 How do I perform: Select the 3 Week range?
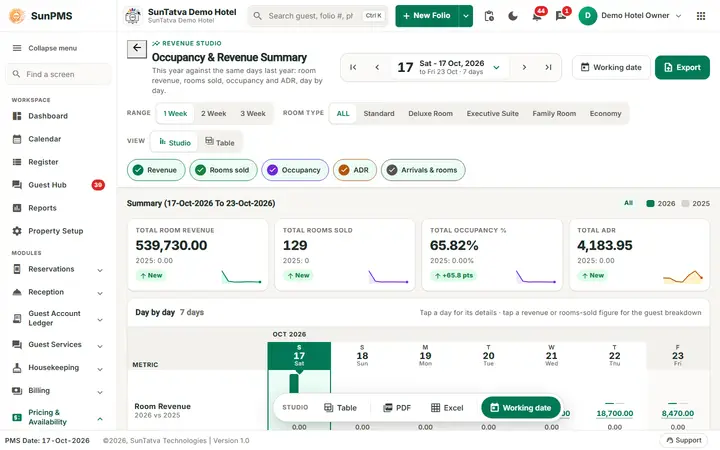[253, 113]
